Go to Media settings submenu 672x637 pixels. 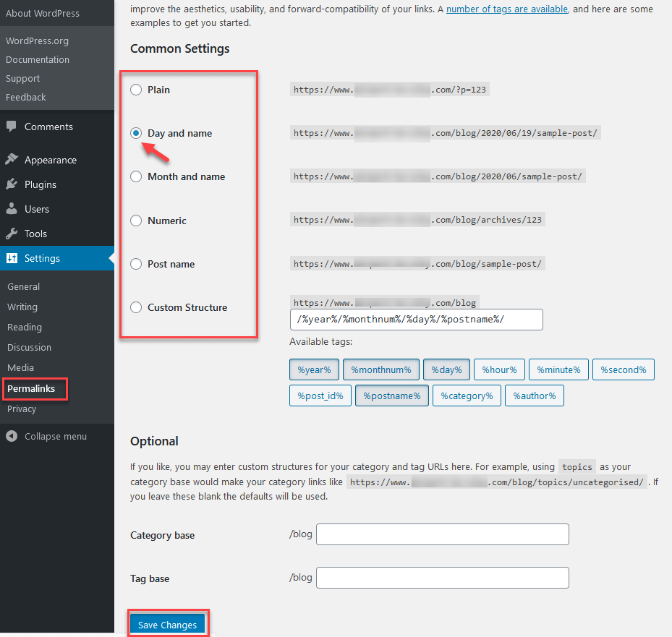point(20,367)
